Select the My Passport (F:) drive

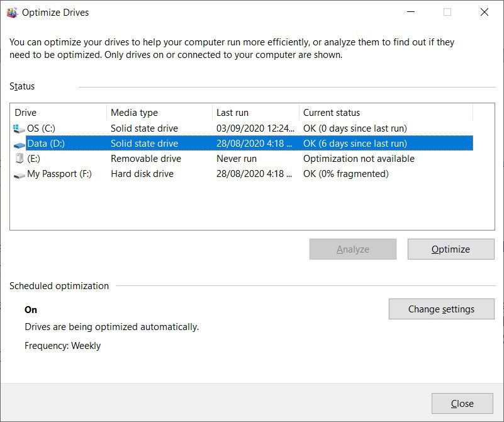click(59, 174)
